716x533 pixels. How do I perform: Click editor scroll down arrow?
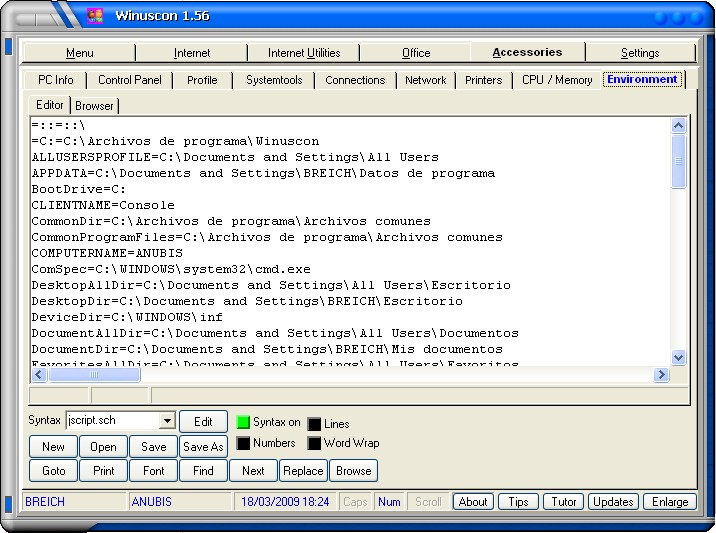pyautogui.click(x=679, y=358)
